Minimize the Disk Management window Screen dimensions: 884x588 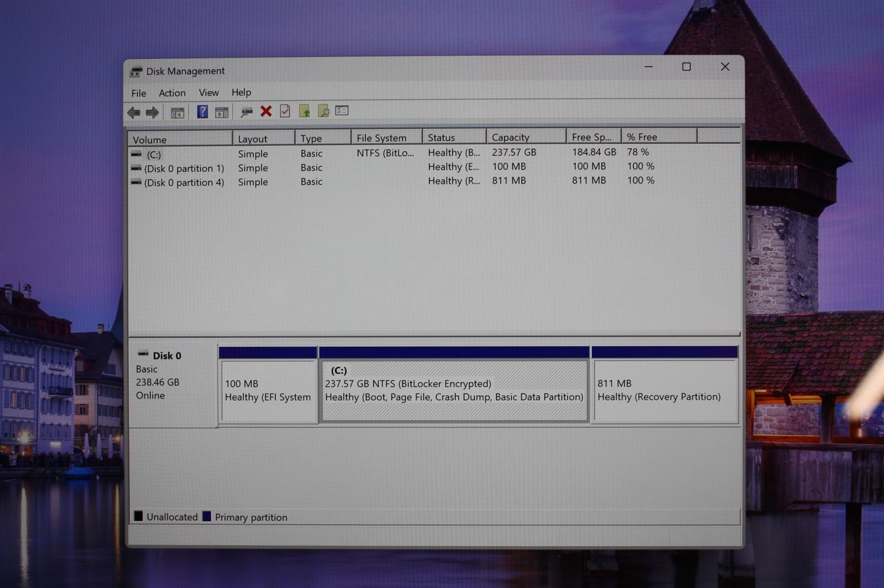pos(648,67)
